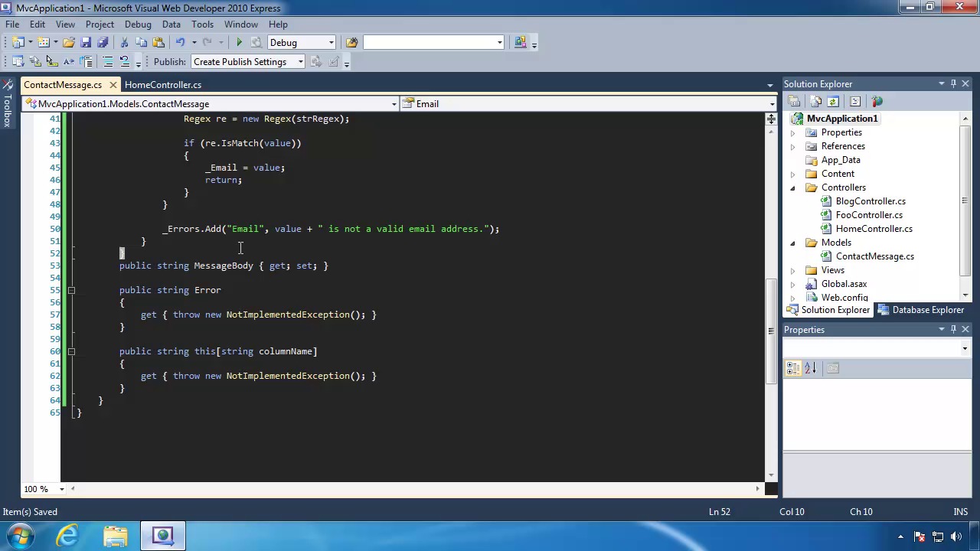Open the vertical Toolbox side tab
Viewport: 980px width, 551px height.
(7, 103)
